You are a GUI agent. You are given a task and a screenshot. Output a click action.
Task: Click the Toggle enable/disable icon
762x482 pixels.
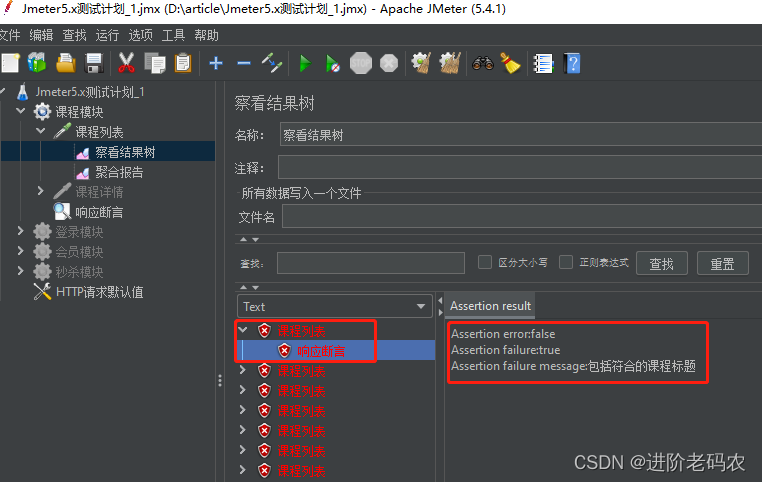[272, 63]
